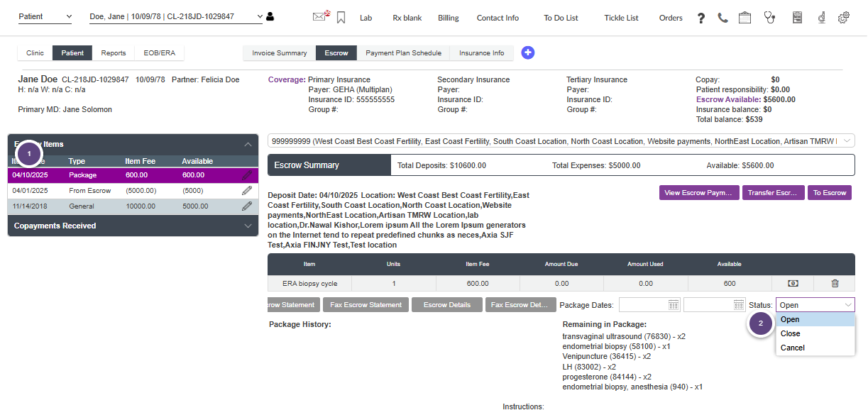Image resolution: width=868 pixels, height=410 pixels.
Task: Open the Billing menu item
Action: coord(448,18)
